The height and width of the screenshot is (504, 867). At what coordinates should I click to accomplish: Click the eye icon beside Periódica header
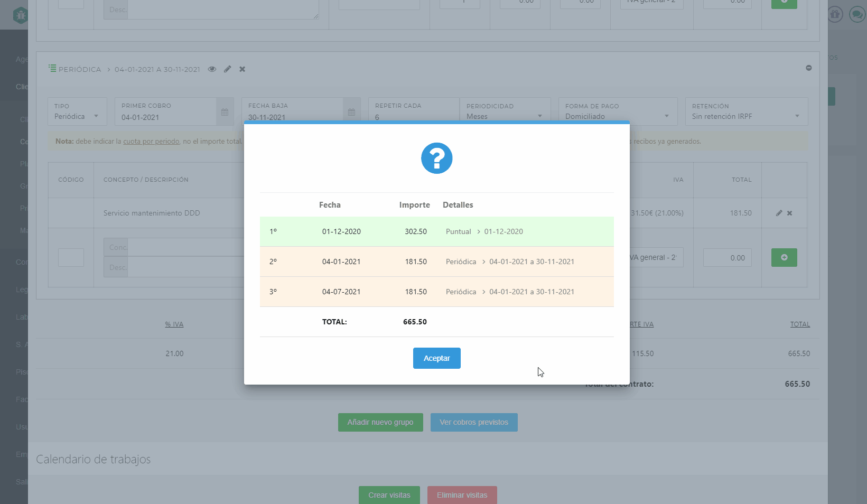click(212, 69)
